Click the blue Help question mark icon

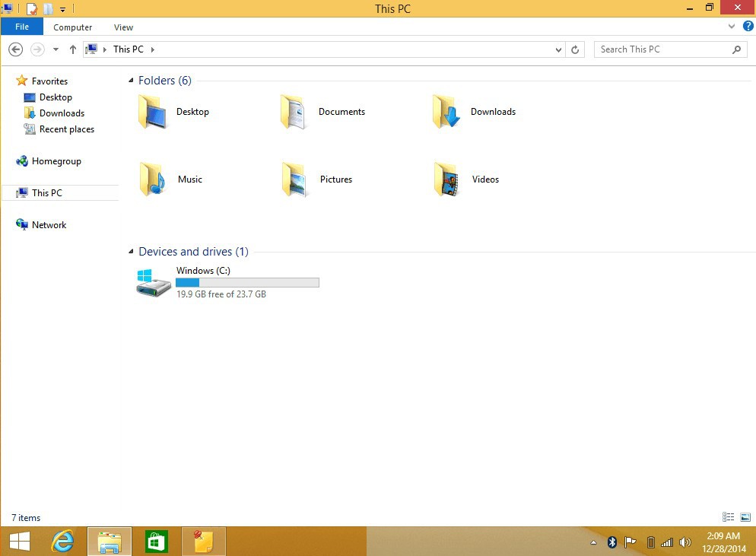[x=748, y=27]
